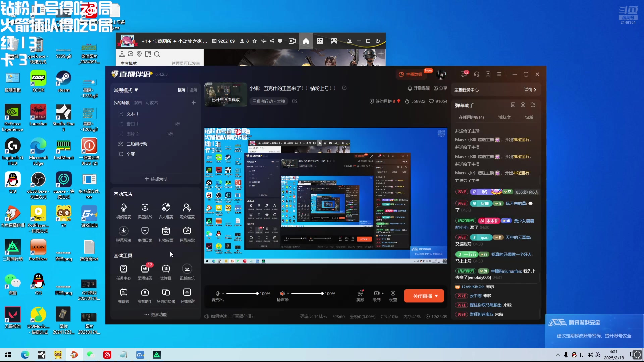
Task: Open 观众连麦 audience link
Action: click(187, 211)
